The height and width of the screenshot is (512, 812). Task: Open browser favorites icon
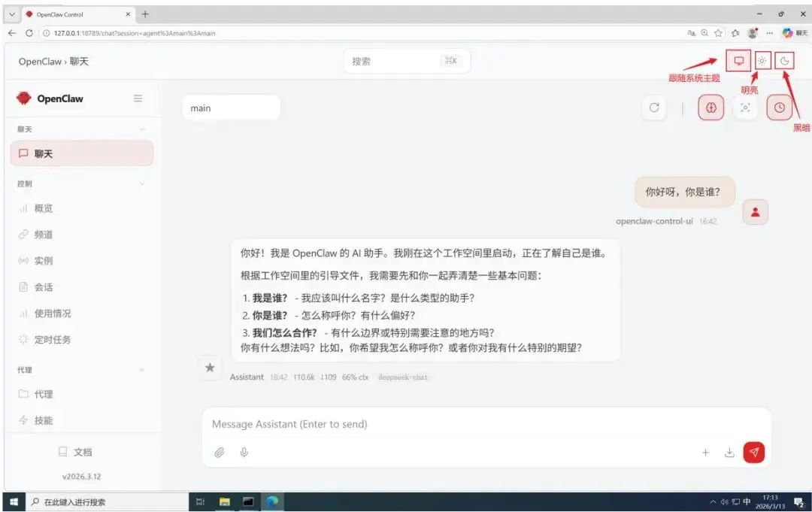coord(735,32)
